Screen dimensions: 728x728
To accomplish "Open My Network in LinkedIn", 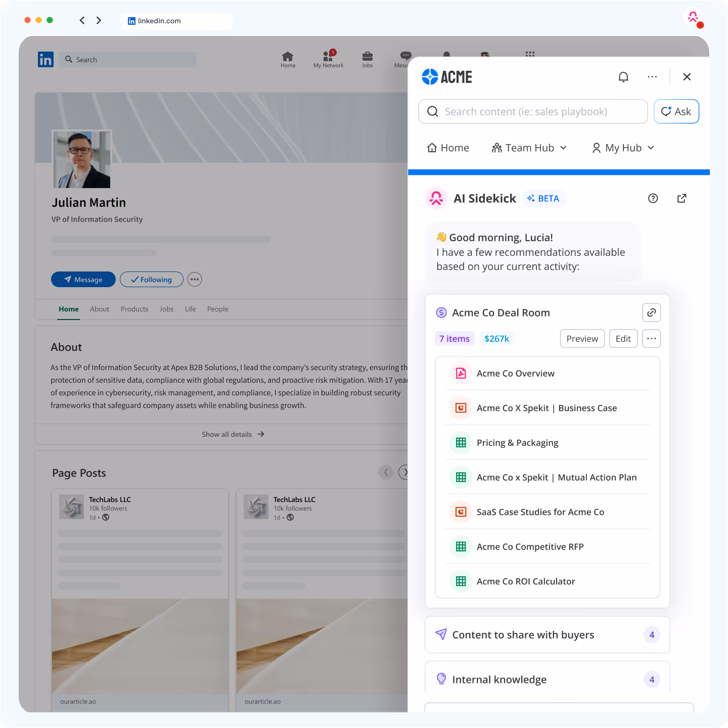I will point(328,60).
